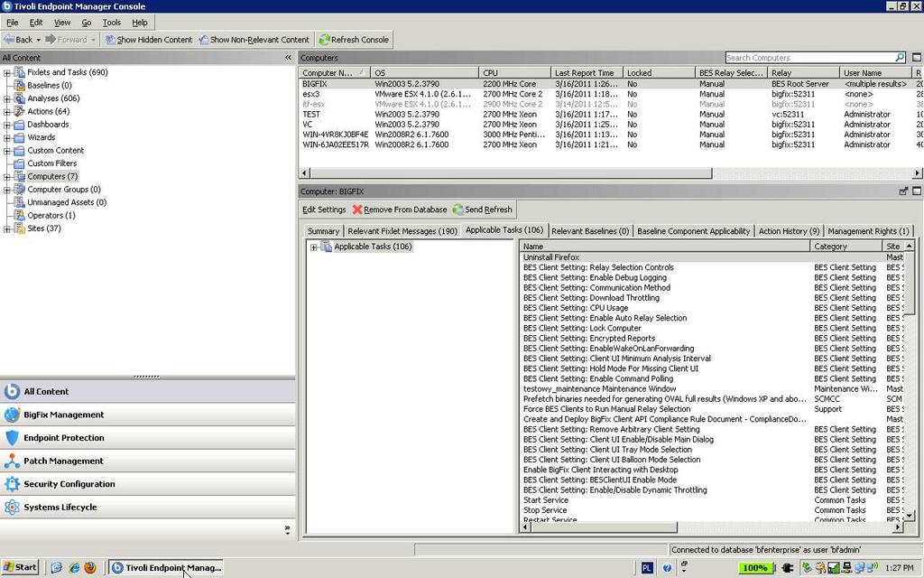Expand the Dashboards tree node

point(7,125)
